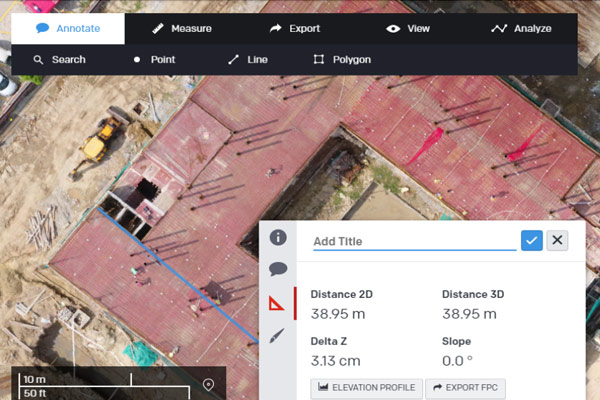Click the Search tool
This screenshot has width=600, height=400.
coord(59,59)
